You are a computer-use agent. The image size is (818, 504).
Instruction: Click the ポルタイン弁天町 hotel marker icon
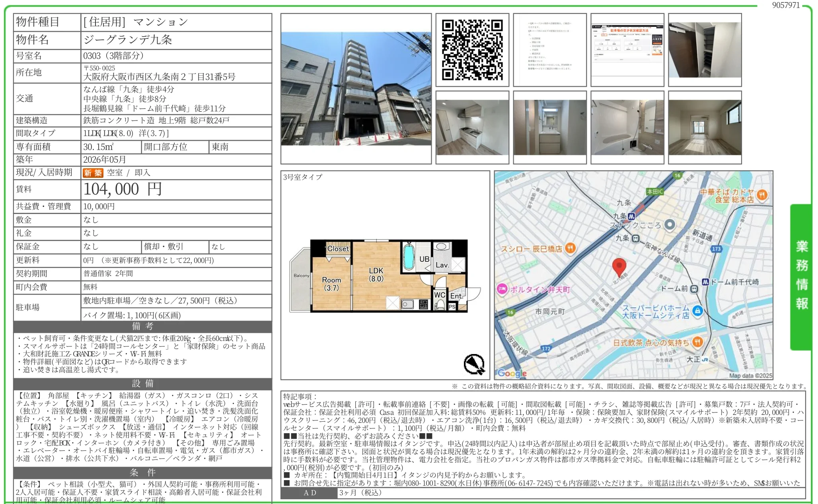click(502, 289)
